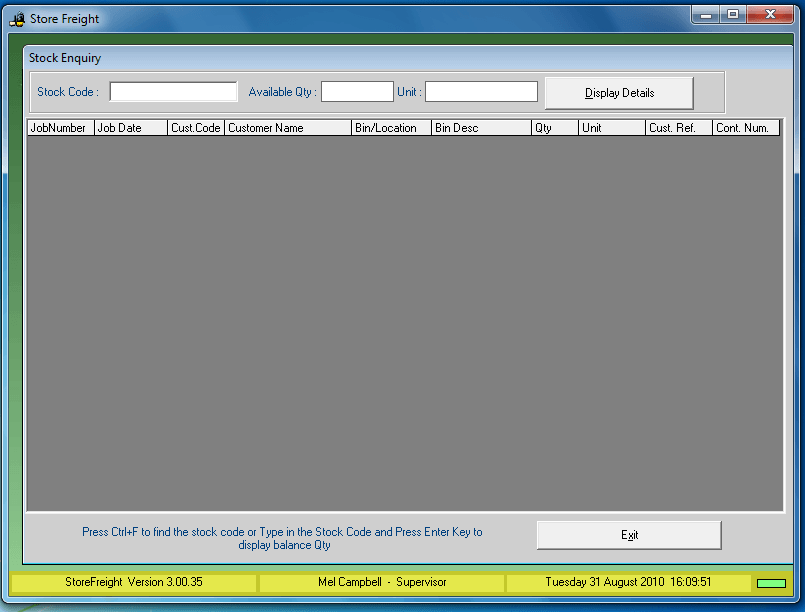This screenshot has width=805, height=612.
Task: Click the Stock Code label
Action: [68, 92]
